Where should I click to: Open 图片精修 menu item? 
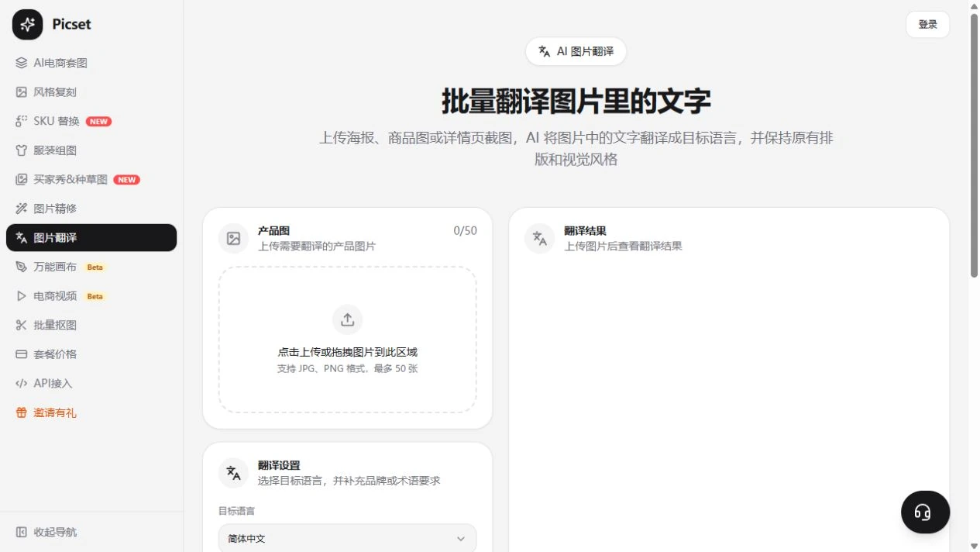91,209
